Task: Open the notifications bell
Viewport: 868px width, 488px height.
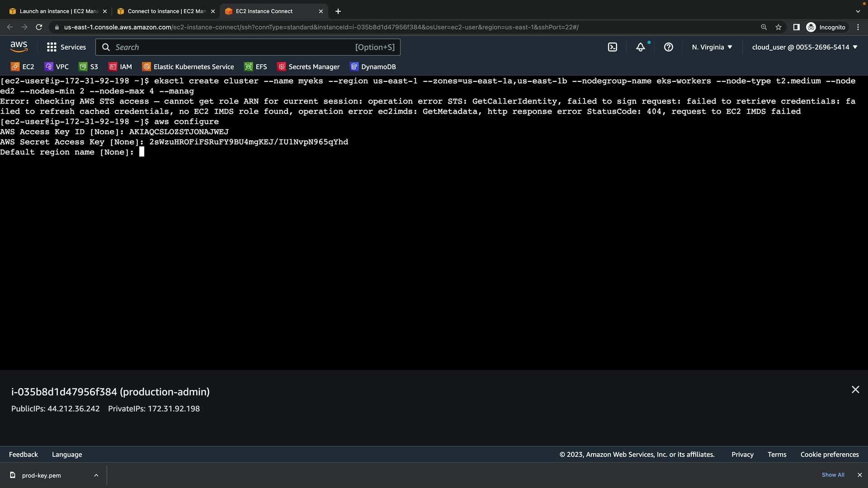Action: pos(641,47)
